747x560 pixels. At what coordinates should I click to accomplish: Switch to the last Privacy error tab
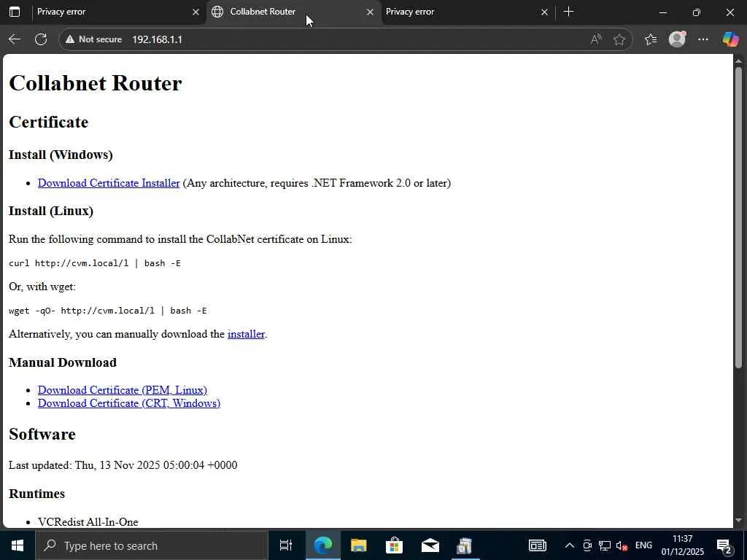click(x=467, y=12)
